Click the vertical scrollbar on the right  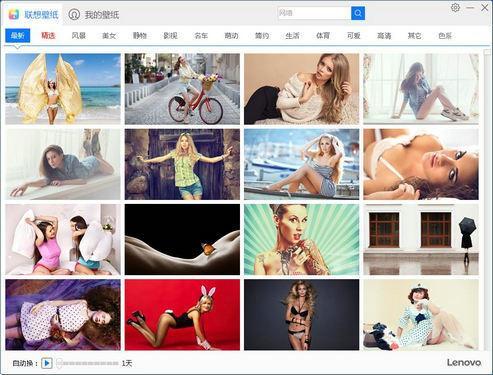coord(487,200)
